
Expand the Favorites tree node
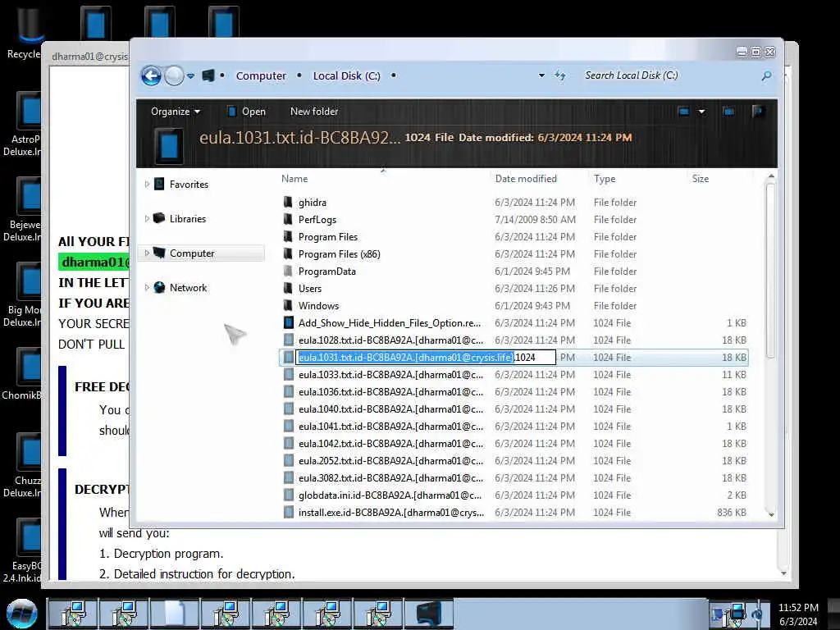(x=147, y=185)
